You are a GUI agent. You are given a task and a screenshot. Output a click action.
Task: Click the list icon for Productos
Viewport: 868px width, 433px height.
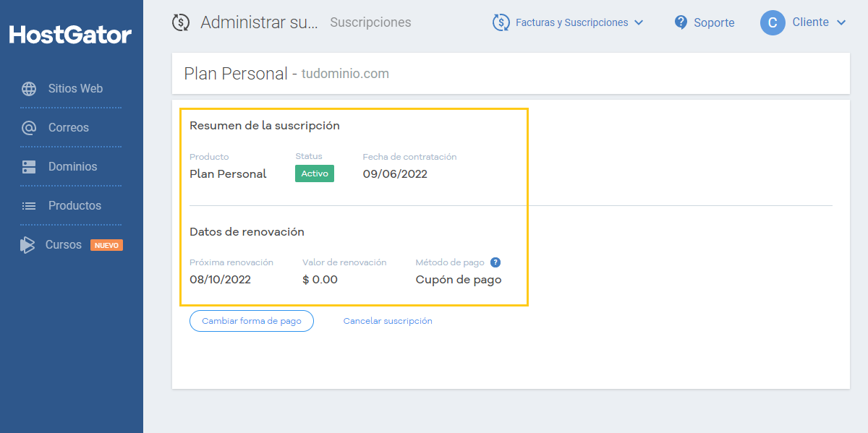click(29, 206)
